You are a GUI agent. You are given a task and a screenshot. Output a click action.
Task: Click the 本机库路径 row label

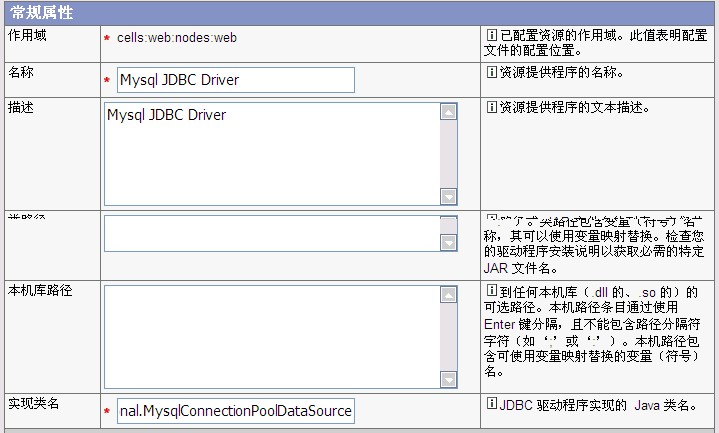pos(40,291)
